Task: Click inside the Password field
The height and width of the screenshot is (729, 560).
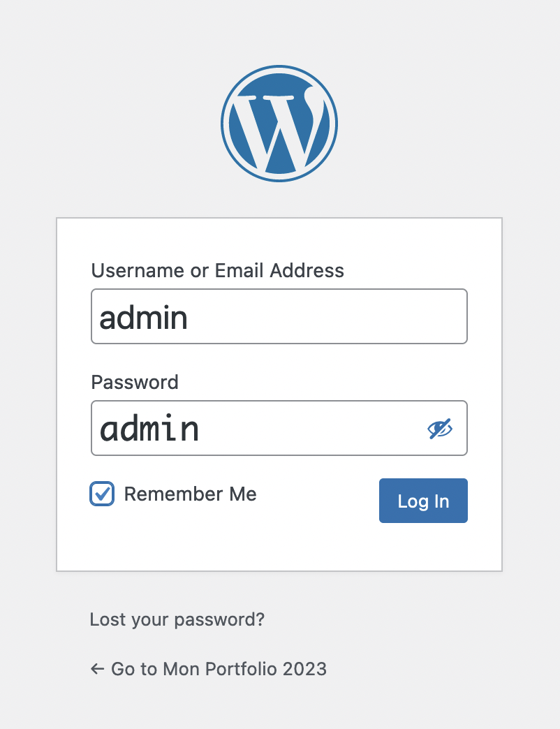Action: 258,428
